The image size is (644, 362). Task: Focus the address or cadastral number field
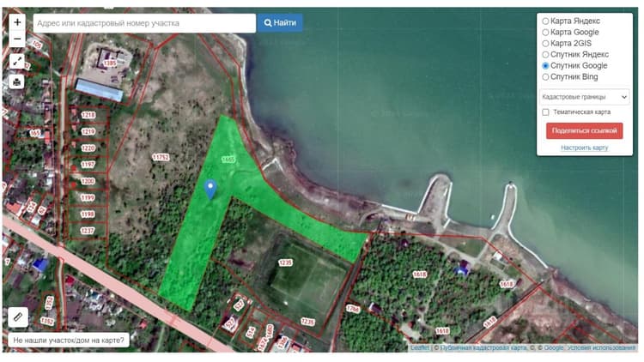pyautogui.click(x=144, y=23)
